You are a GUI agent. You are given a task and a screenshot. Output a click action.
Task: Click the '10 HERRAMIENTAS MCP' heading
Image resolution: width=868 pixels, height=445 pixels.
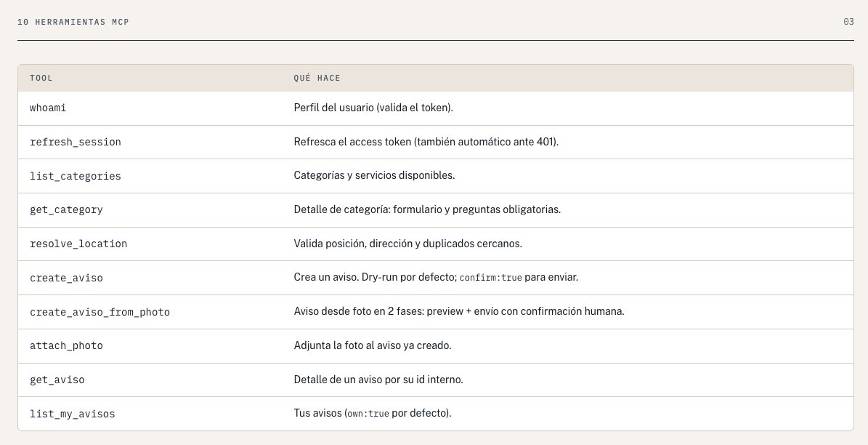pyautogui.click(x=73, y=22)
